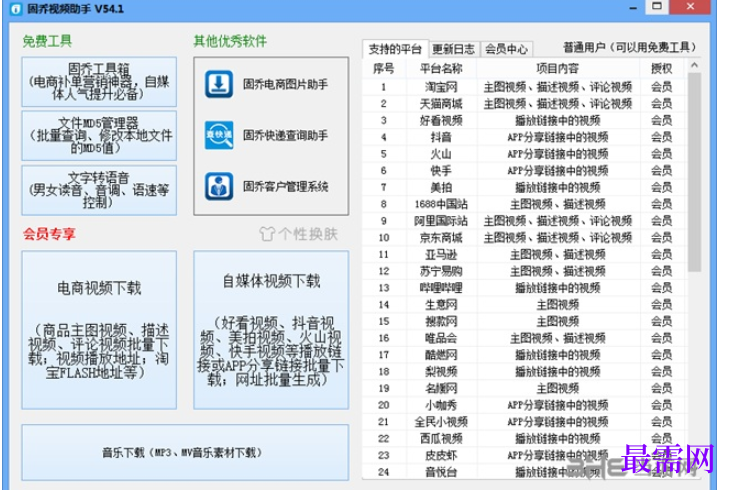Select the 火山 platform row
Image resolution: width=733 pixels, height=490 pixels.
524,154
